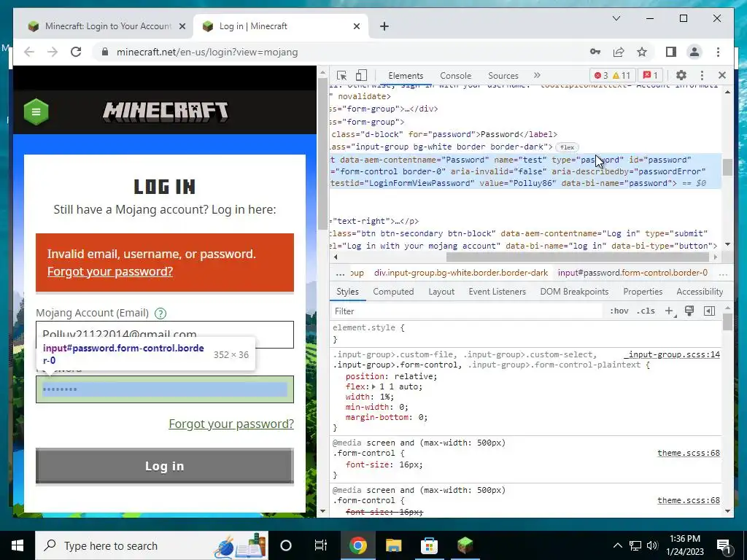The image size is (747, 560).
Task: Toggle the computed styles sidebar icon
Action: point(709,311)
